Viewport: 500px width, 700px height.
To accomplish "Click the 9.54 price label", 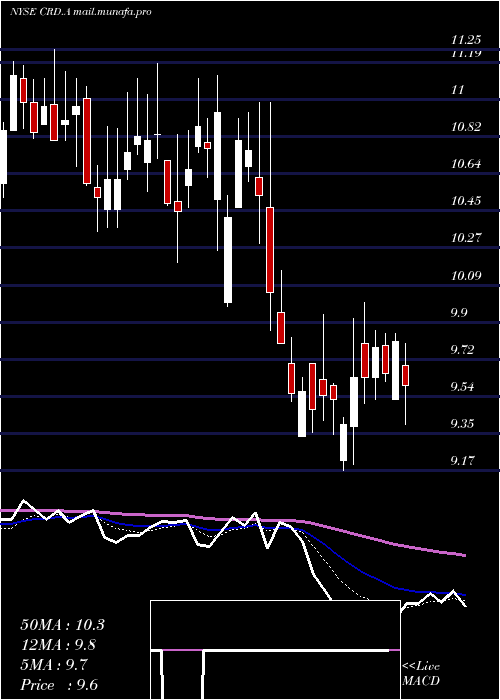I will 462,387.
